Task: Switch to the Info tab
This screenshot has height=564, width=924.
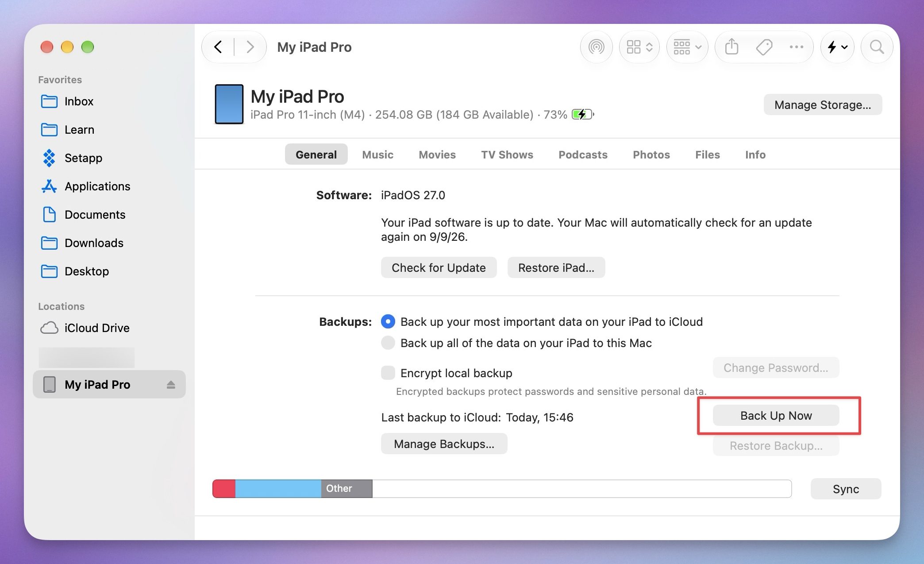Action: click(755, 155)
